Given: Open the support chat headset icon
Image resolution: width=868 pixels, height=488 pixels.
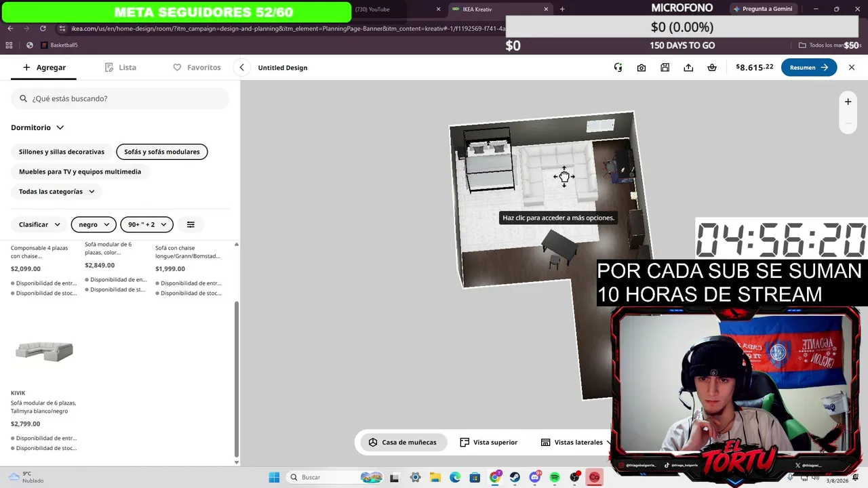Looking at the screenshot, I should pos(618,68).
